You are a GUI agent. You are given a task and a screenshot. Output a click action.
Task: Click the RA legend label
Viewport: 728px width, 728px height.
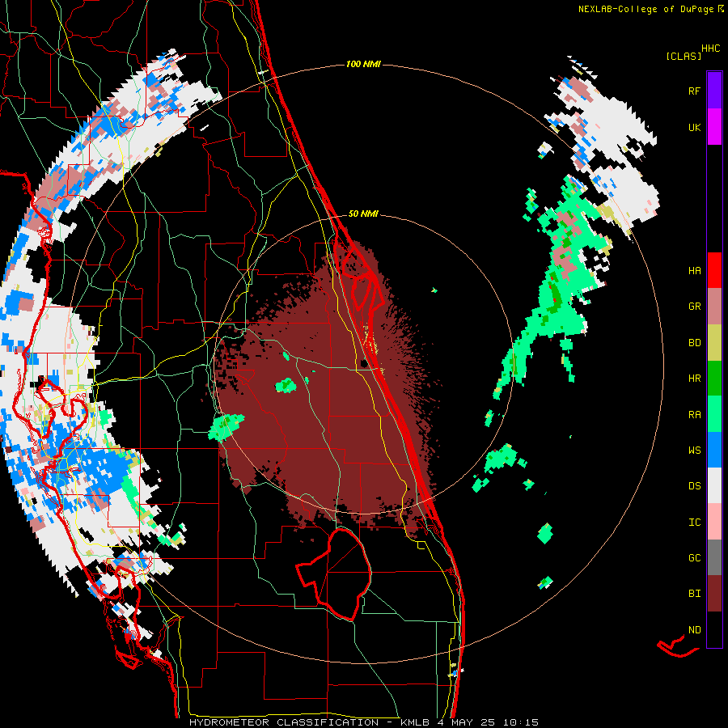[x=694, y=414]
